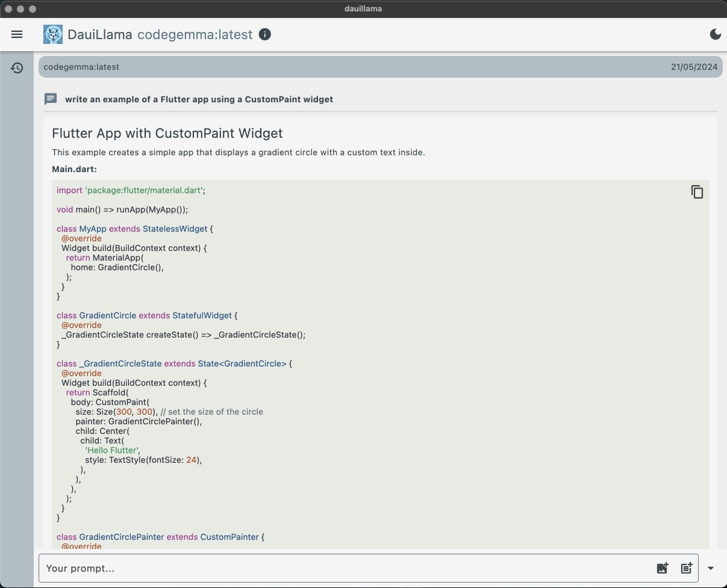Screen dimensions: 727x588
Task: Click the DauiLlama app title text
Action: [x=100, y=35]
